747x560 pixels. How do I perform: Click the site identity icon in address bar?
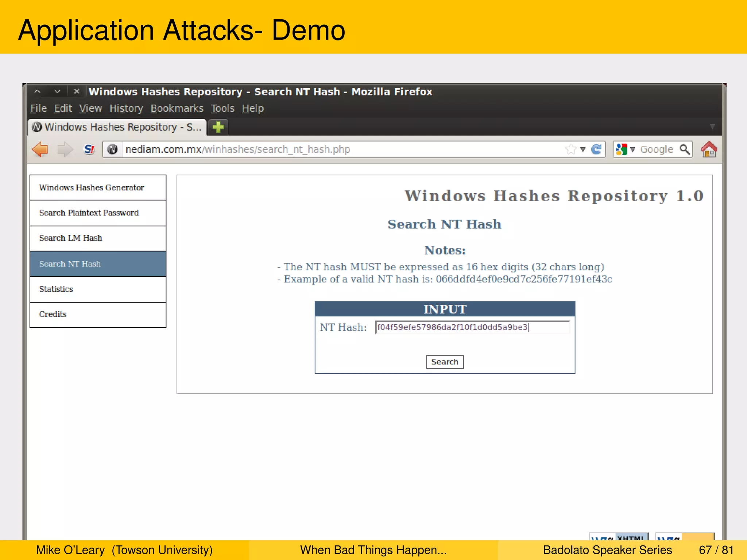tap(113, 149)
